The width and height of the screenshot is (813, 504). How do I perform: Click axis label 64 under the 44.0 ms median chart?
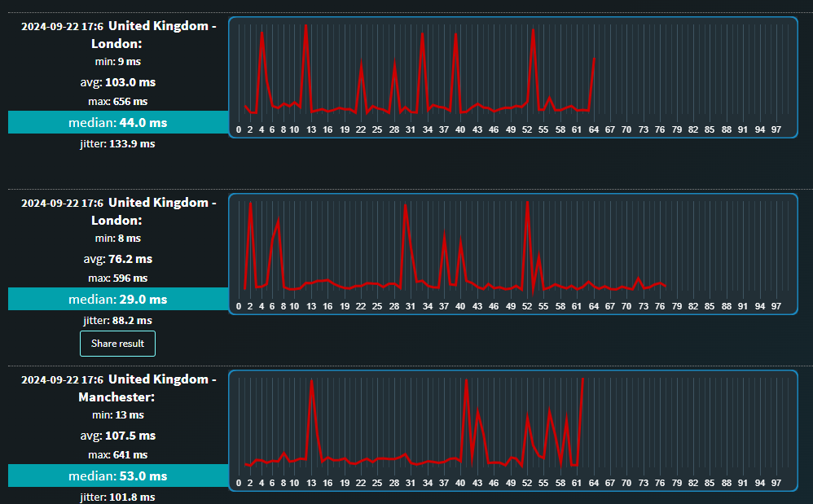coord(594,129)
